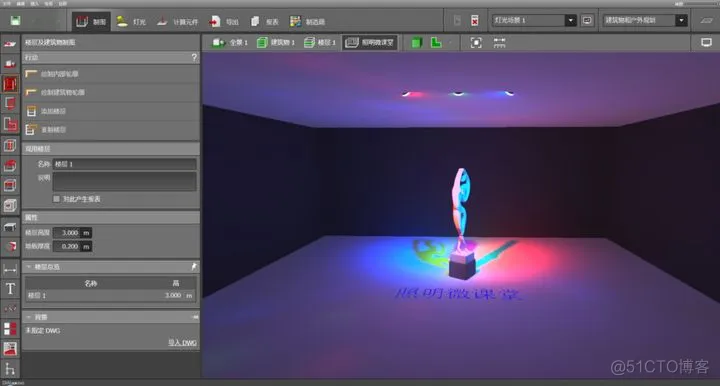Click the 导入 DWG link
This screenshot has height=386, width=720.
(182, 343)
